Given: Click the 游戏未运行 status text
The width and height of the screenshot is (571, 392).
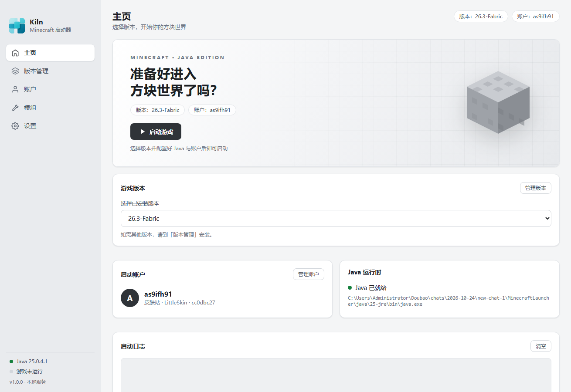Looking at the screenshot, I should [30, 372].
